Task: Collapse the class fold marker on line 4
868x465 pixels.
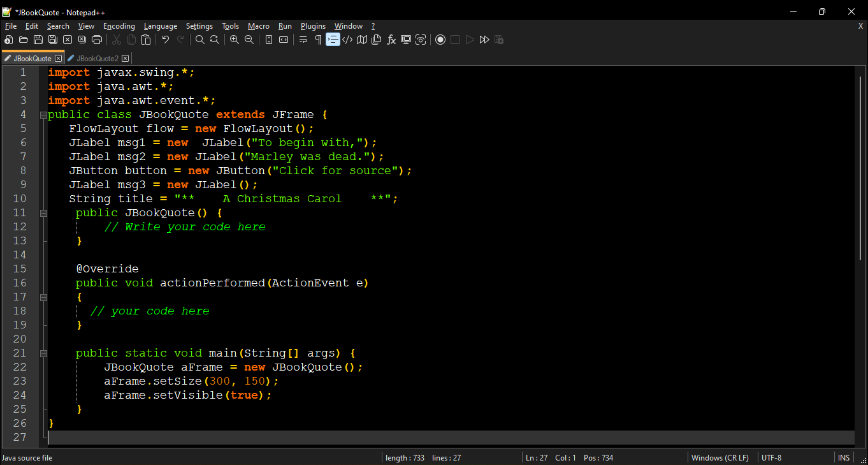Action: point(43,115)
